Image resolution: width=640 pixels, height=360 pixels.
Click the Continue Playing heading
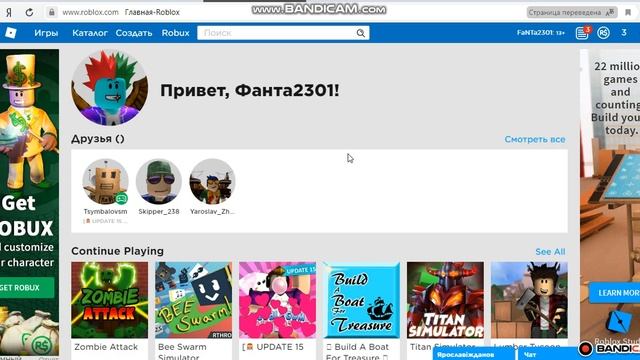coord(118,251)
